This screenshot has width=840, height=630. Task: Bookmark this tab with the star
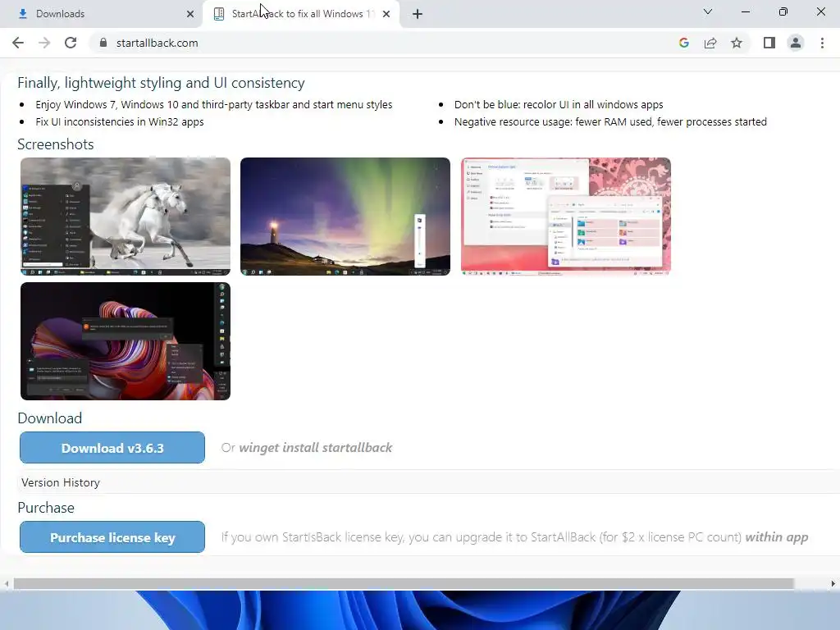(x=737, y=43)
